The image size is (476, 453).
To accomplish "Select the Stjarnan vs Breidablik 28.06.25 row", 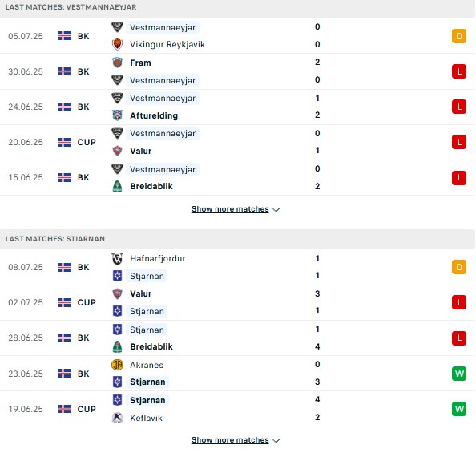I will pyautogui.click(x=237, y=338).
